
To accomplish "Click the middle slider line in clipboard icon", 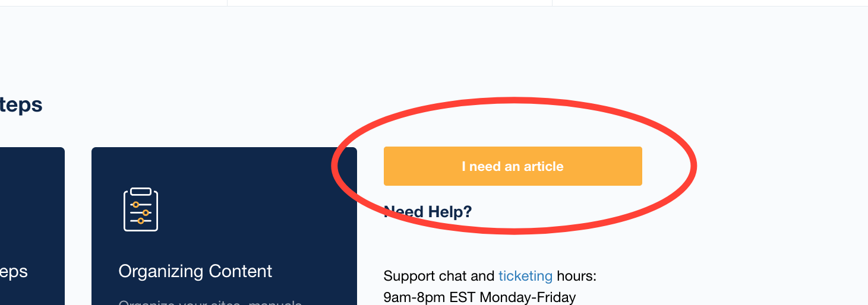I will point(141,212).
